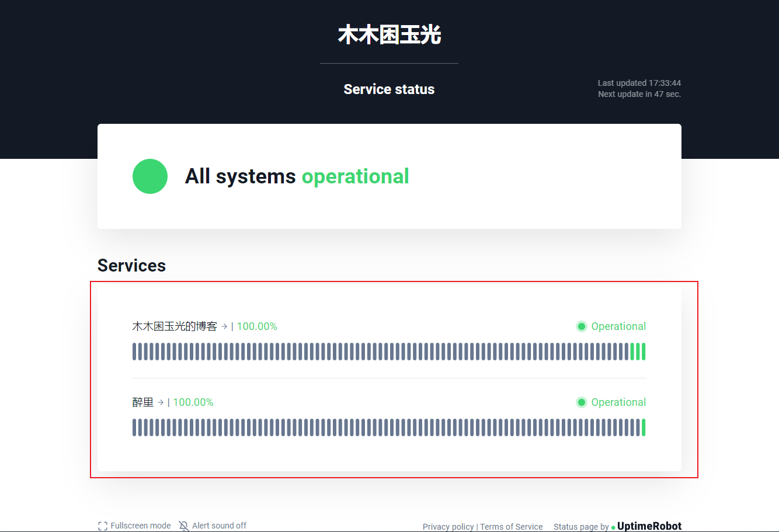Open the 木木困玉光的博客 service details
Image resolution: width=779 pixels, height=532 pixels.
click(x=175, y=326)
